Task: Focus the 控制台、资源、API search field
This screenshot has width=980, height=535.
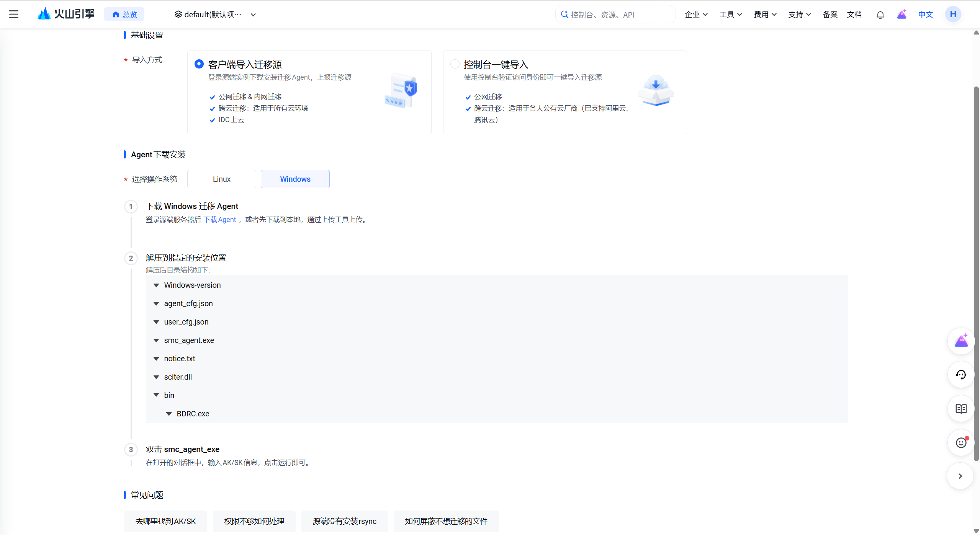Action: point(615,15)
